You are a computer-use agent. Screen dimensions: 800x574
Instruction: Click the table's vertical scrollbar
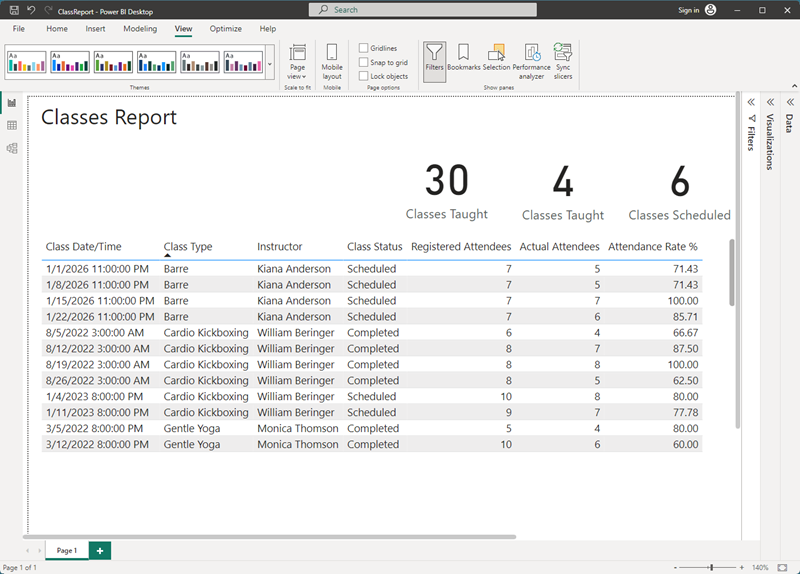(x=732, y=272)
